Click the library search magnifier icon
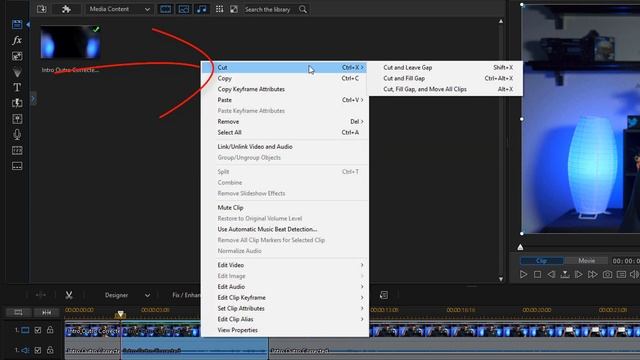Screen dimensions: 640x360 [303, 9]
